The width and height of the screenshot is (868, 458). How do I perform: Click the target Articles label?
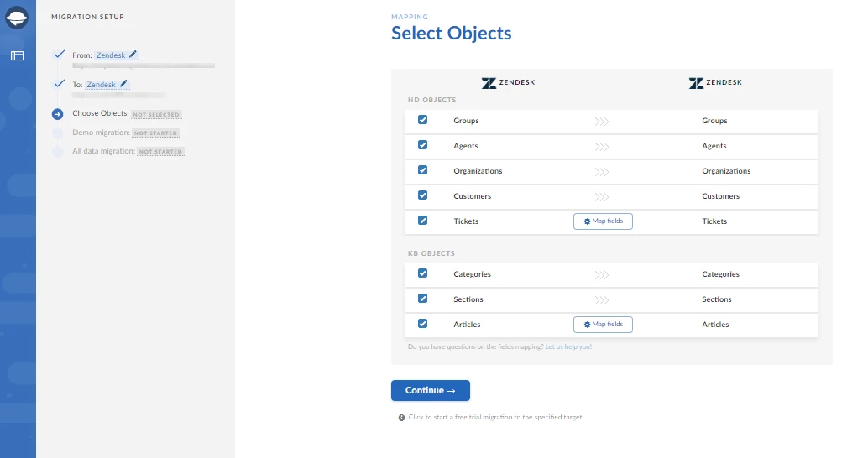[715, 325]
